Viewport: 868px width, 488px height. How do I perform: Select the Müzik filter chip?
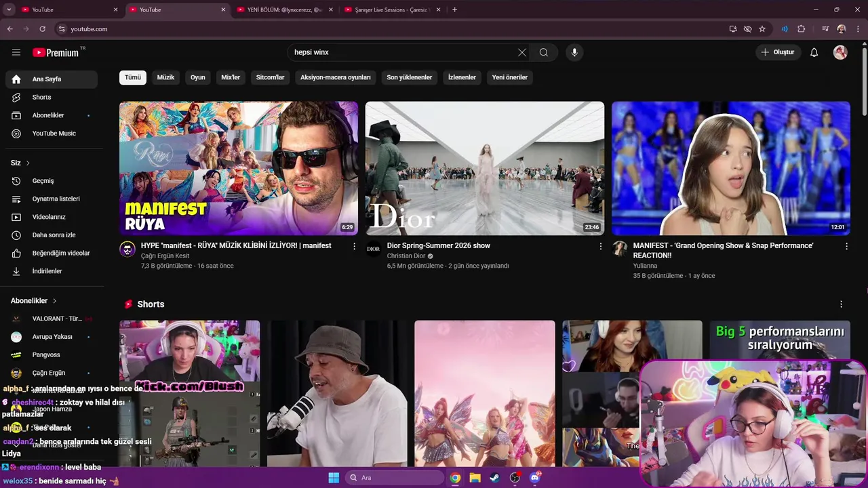[165, 77]
